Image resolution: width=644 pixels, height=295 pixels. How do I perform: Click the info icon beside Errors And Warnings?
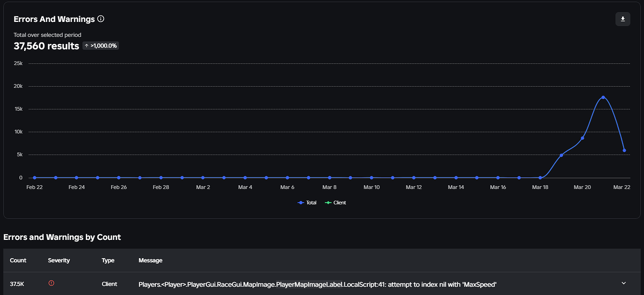tap(101, 19)
